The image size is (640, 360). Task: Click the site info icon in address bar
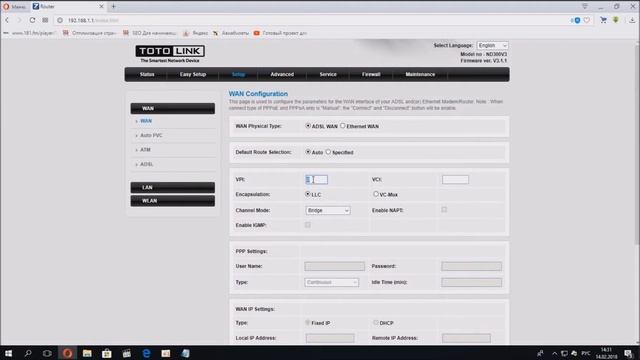pos(60,20)
